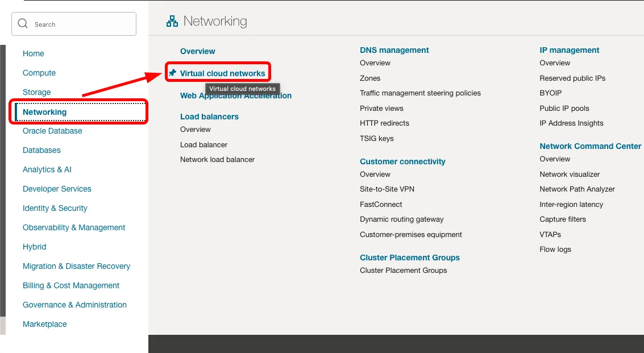Open Site-to-Site VPN

point(387,189)
